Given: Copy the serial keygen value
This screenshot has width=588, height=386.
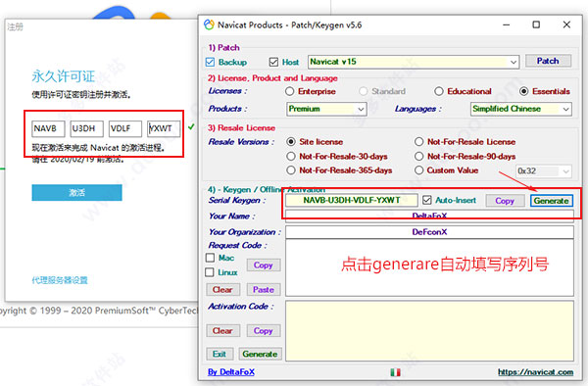Looking at the screenshot, I should coord(505,201).
